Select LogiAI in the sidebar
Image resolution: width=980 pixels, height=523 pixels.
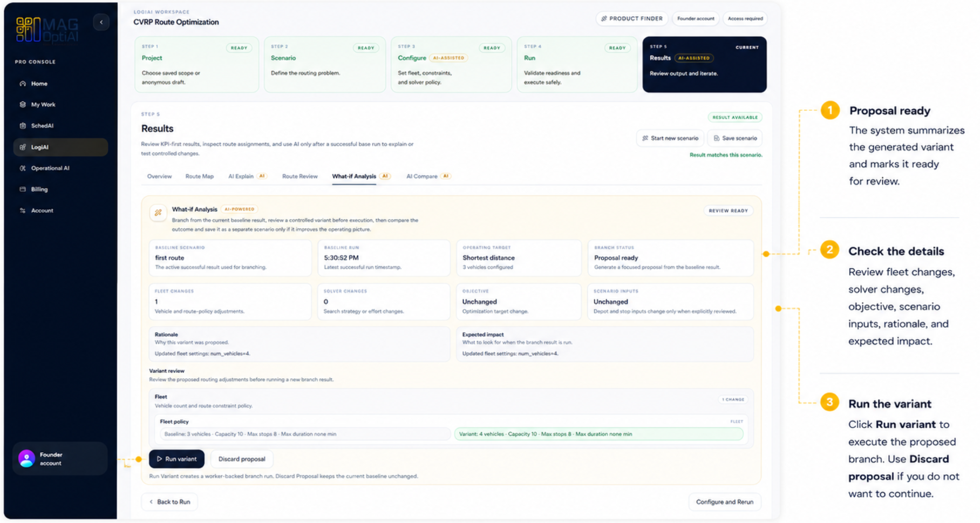(60, 147)
